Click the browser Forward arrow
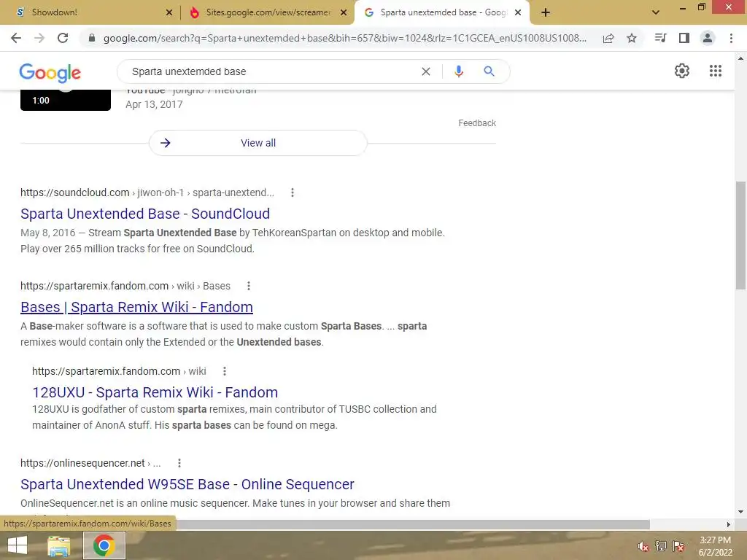Screen dimensions: 747x560 39,38
